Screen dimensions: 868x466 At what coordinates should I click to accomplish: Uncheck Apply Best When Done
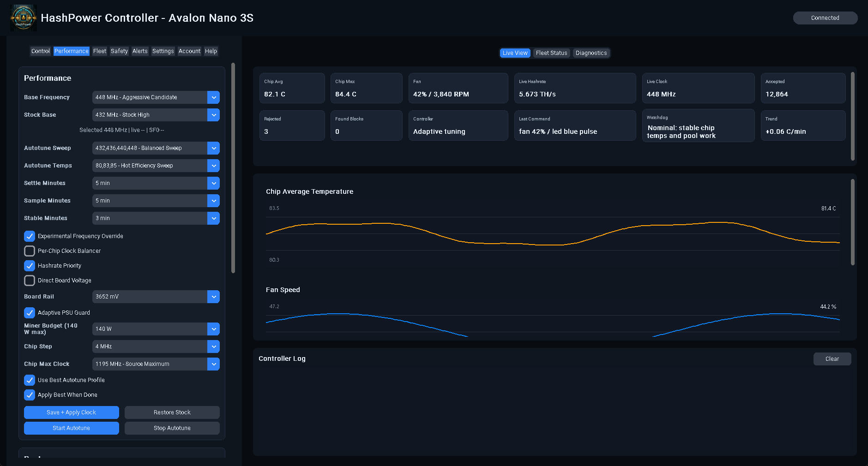30,395
